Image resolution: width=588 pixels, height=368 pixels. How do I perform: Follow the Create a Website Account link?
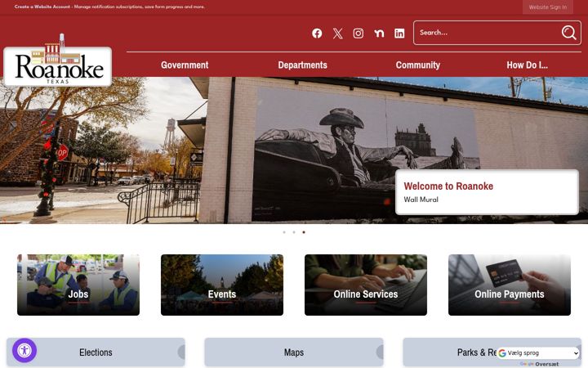point(42,7)
